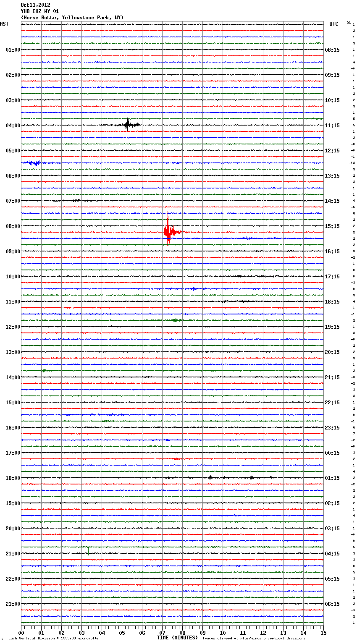Click the UTC timezone column header
Image resolution: width=357 pixels, height=644 pixels.
333,24
